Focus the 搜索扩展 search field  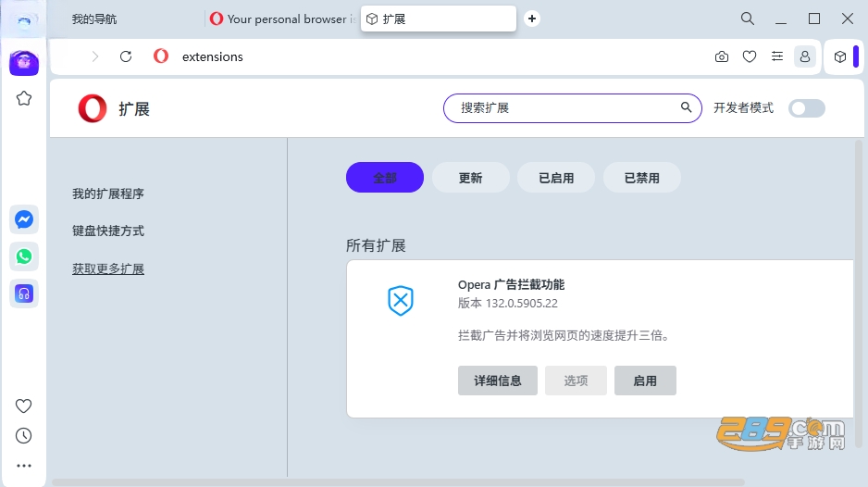point(573,108)
